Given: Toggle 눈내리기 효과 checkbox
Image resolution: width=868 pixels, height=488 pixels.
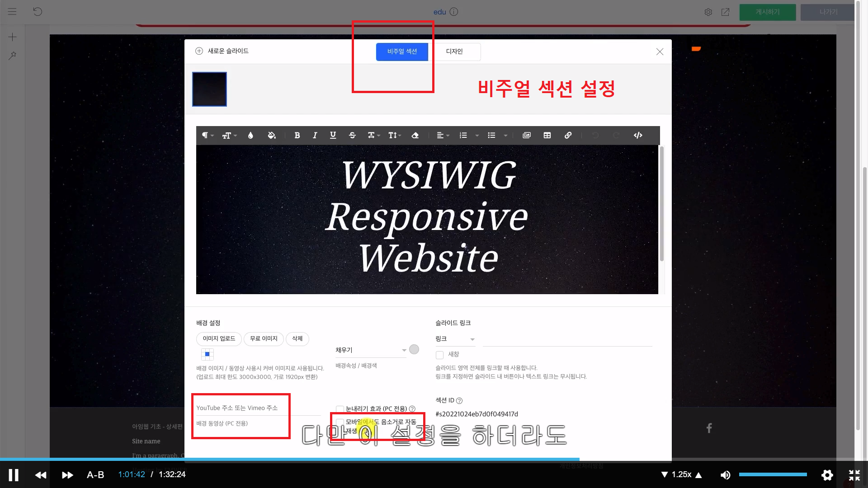Looking at the screenshot, I should click(x=340, y=409).
